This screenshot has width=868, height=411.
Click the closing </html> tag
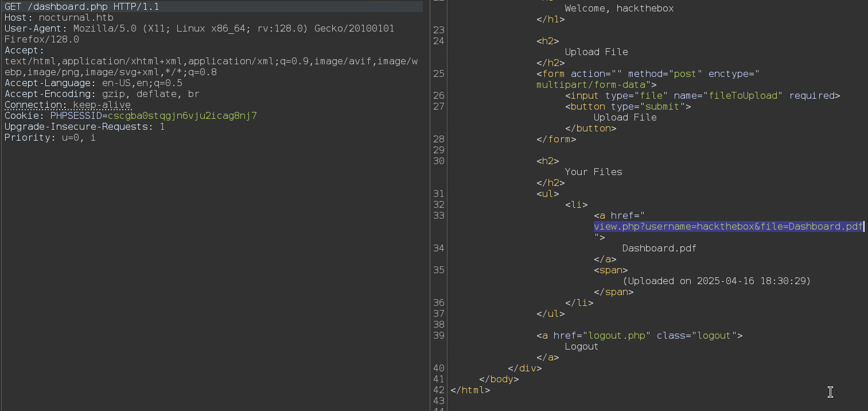tap(470, 390)
